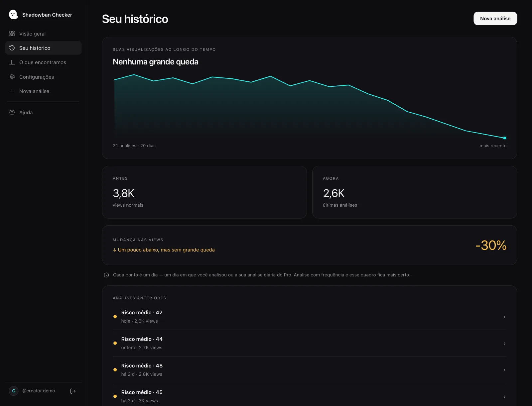Click the 'mais recente' chart label
This screenshot has width=532, height=406.
(493, 146)
